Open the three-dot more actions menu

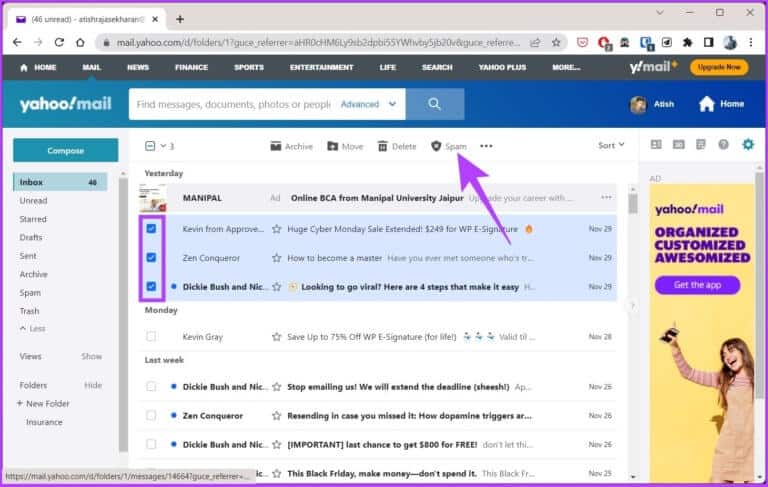[486, 146]
